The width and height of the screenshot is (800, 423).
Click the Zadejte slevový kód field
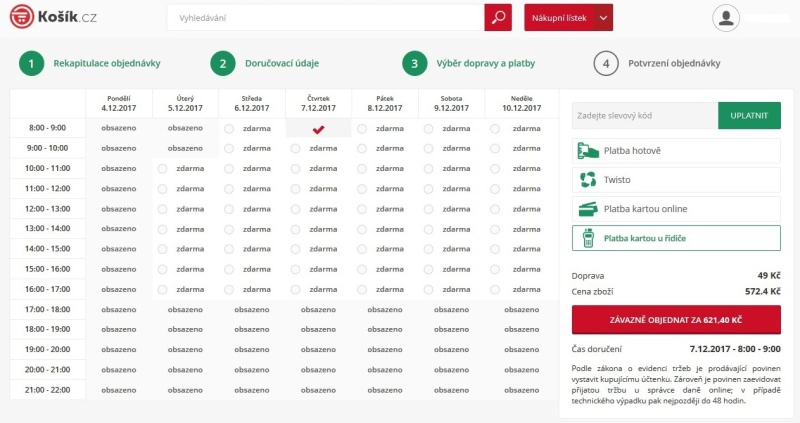click(645, 115)
